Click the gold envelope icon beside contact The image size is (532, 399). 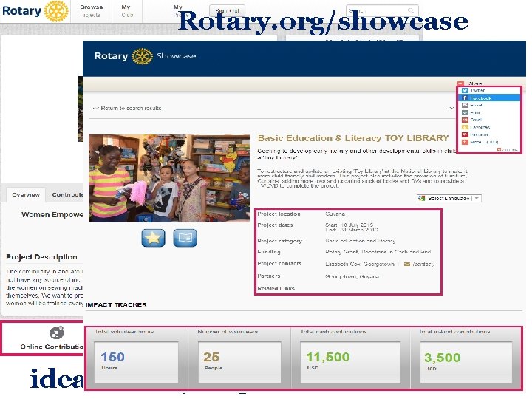(407, 264)
